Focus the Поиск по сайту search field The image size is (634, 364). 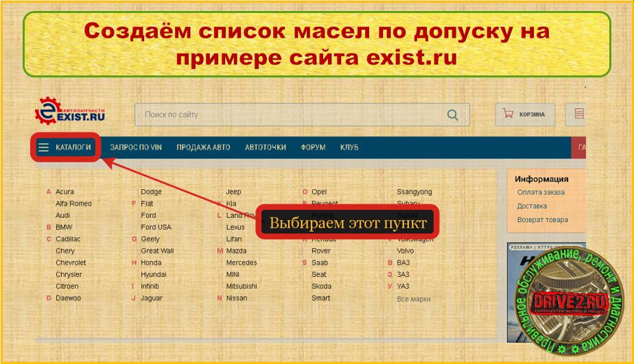pos(302,114)
